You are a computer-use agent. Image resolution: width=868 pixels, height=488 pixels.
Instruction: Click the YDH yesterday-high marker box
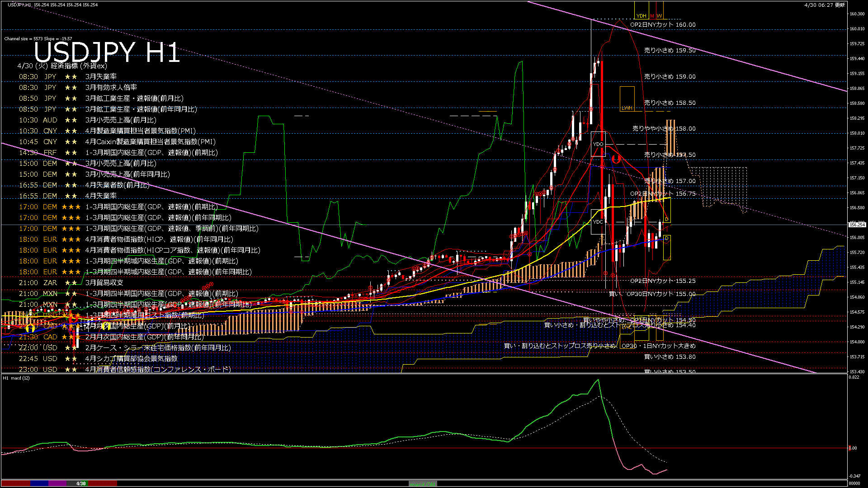(641, 15)
